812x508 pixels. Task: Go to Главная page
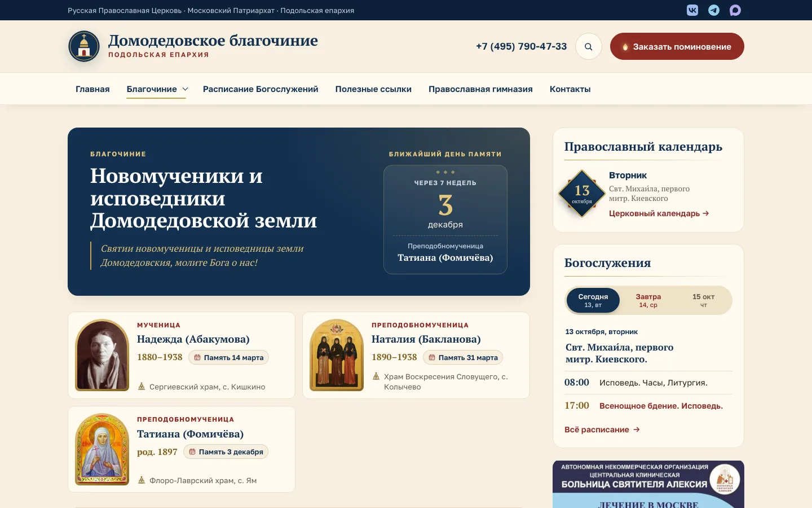pyautogui.click(x=92, y=89)
